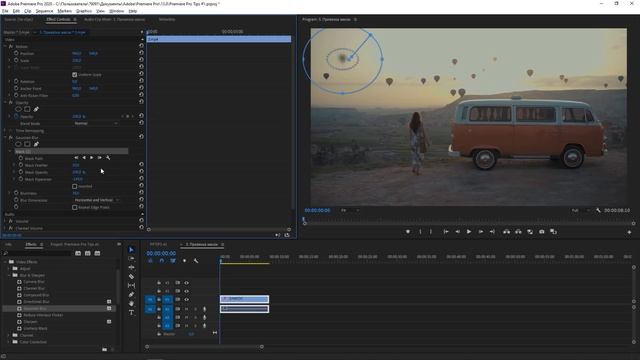Collapse the Motion effect group
Screen dimensions: 640x360
[5, 47]
